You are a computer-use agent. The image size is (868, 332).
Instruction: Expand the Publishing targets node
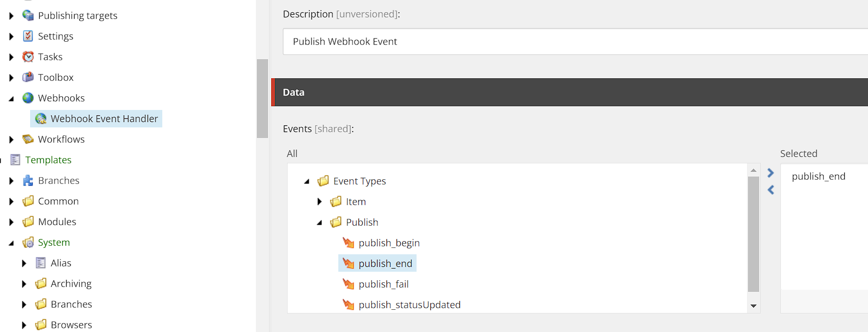(x=11, y=16)
